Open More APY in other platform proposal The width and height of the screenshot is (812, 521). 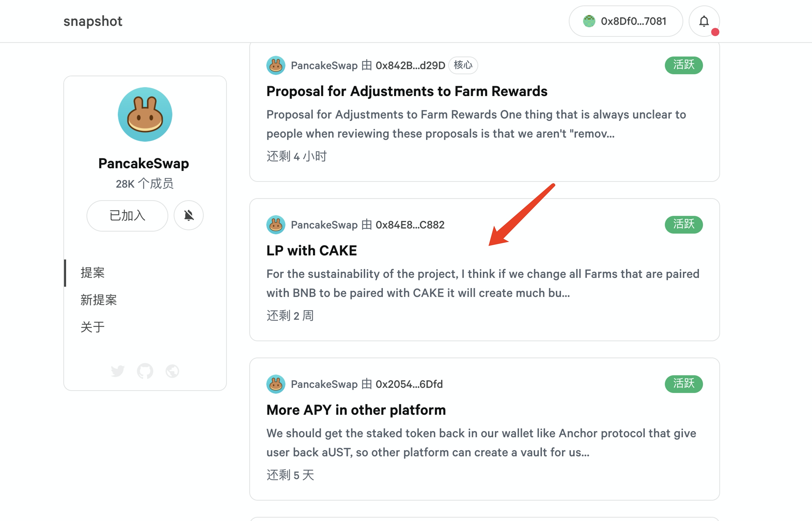[x=356, y=410]
